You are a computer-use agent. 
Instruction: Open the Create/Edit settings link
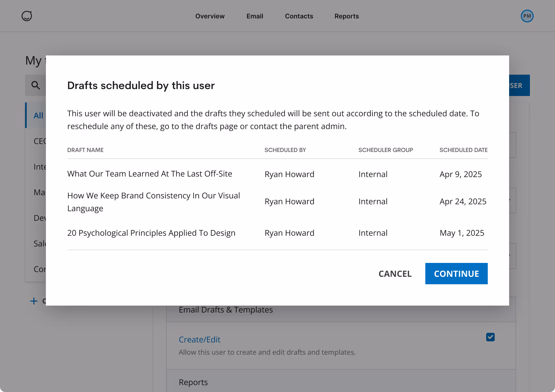[200, 339]
